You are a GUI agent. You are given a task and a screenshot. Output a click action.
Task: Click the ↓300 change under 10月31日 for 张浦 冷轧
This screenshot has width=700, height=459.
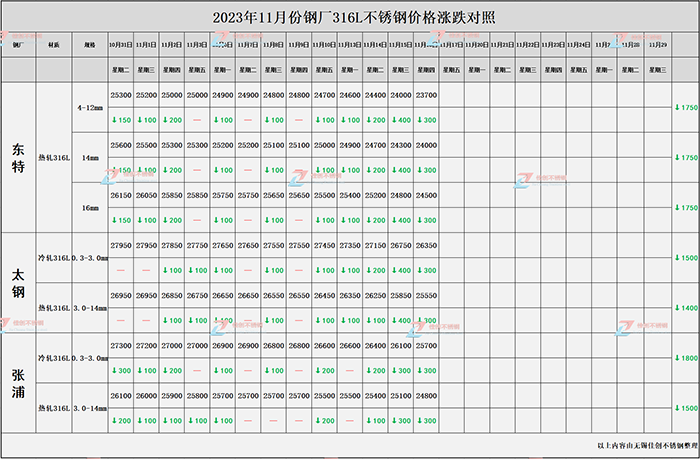pos(121,371)
